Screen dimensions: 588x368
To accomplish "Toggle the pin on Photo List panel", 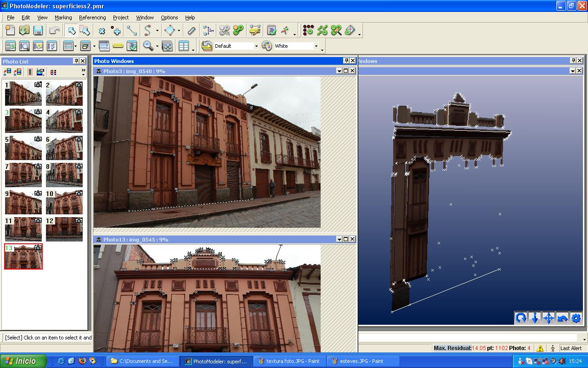I will click(76, 61).
